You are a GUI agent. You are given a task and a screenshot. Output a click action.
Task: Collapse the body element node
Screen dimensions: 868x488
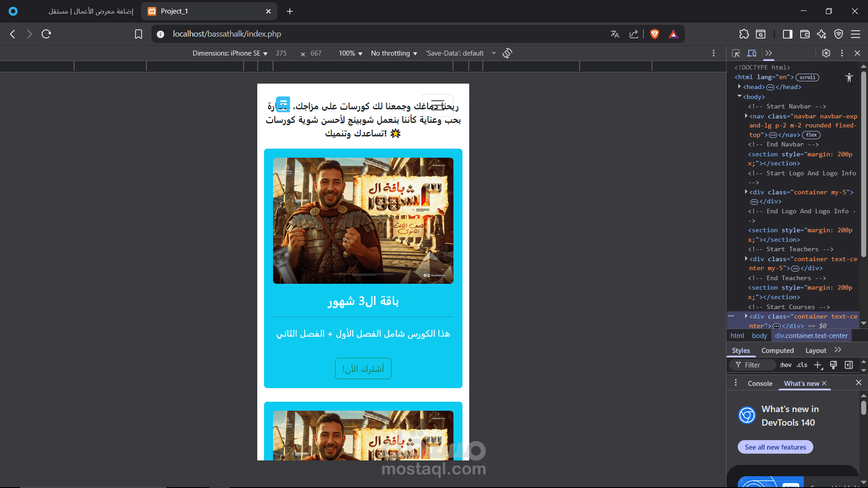(740, 96)
